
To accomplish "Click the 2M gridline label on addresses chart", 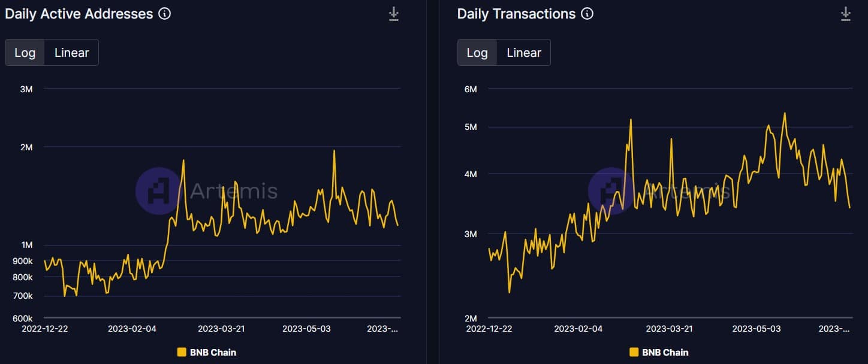I will point(26,147).
